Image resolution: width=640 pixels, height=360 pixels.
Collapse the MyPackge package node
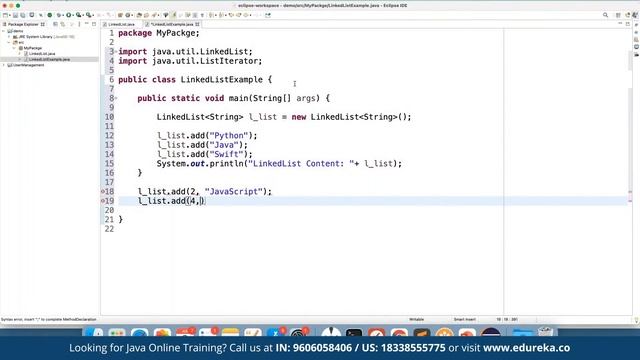(14, 48)
